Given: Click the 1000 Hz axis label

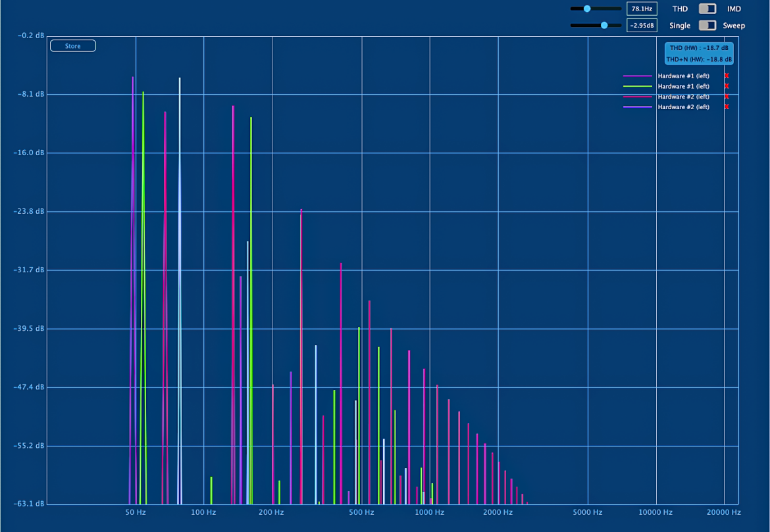Looking at the screenshot, I should pyautogui.click(x=429, y=512).
